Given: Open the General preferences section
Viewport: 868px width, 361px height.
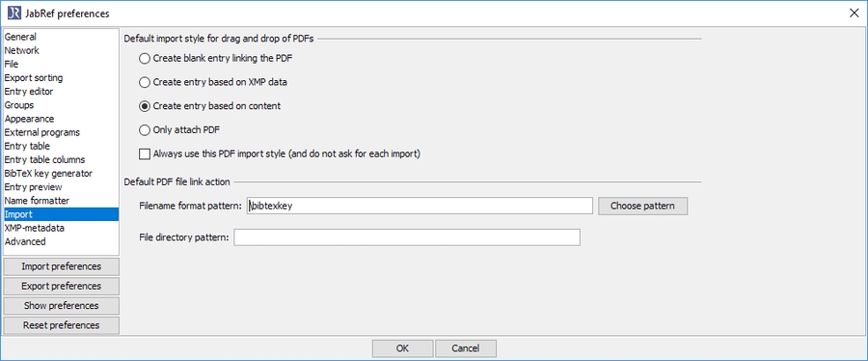Looking at the screenshot, I should pos(61,37).
